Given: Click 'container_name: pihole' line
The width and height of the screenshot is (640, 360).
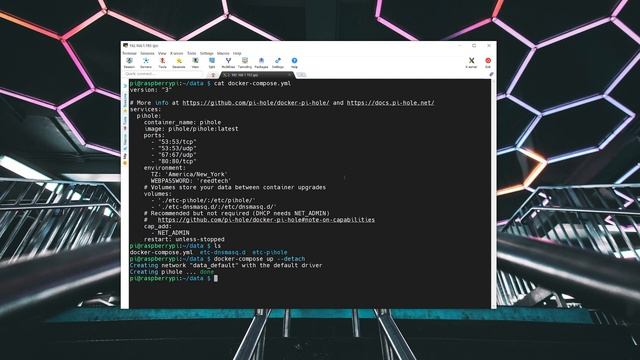Looking at the screenshot, I should point(182,122).
